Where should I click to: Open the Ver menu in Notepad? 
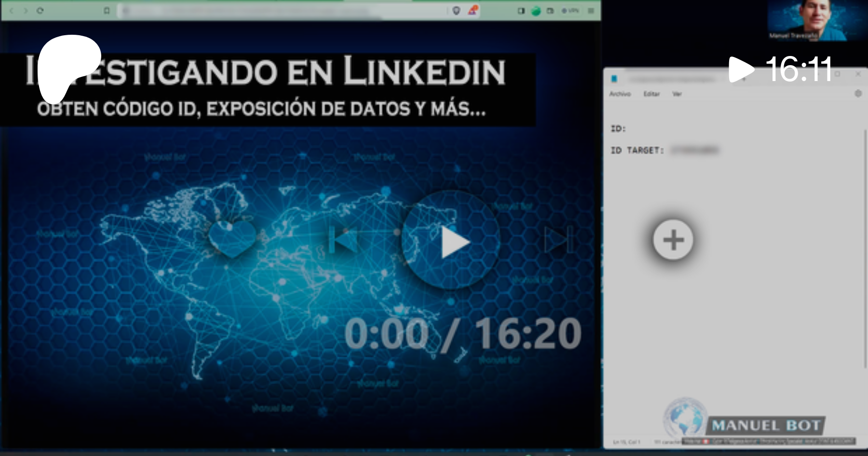coord(677,94)
